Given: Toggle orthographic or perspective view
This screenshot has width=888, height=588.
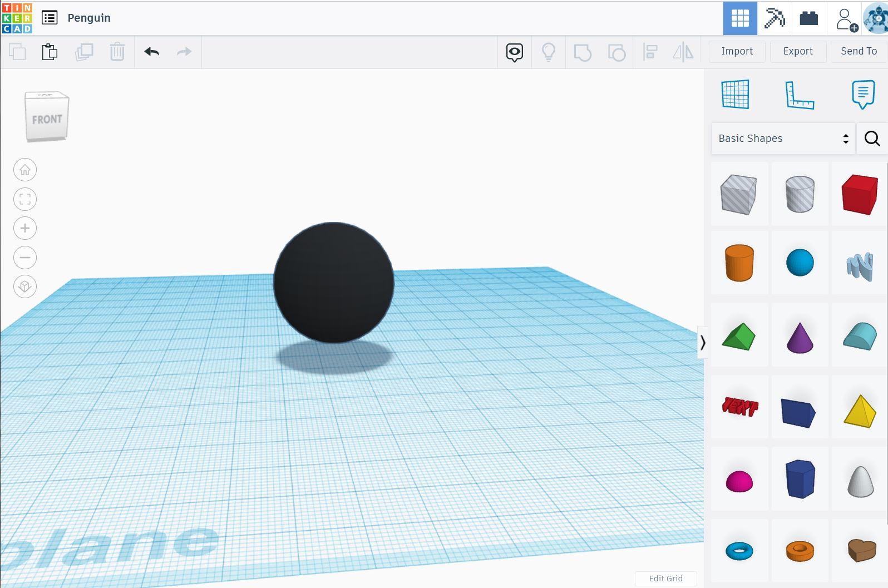Looking at the screenshot, I should 25,286.
